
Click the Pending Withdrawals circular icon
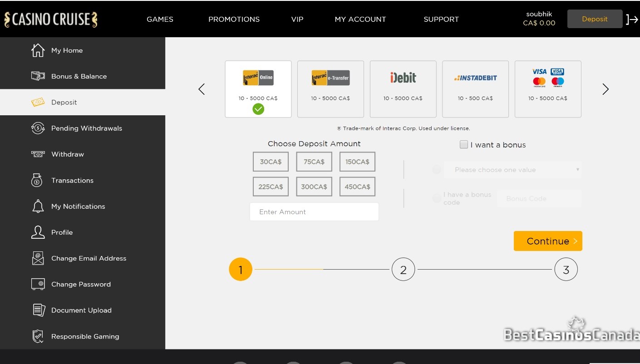point(38,128)
